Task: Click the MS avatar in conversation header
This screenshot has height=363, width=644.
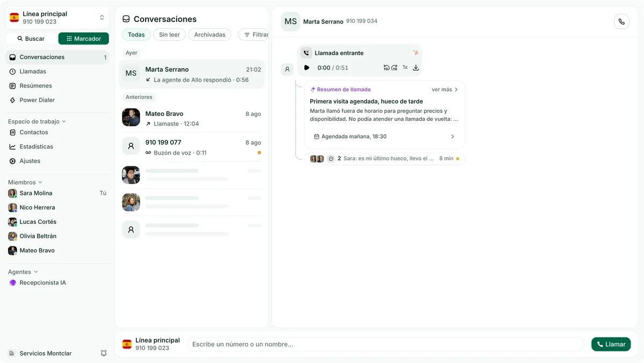Action: tap(291, 21)
